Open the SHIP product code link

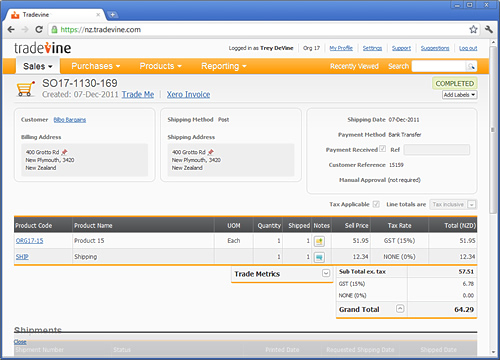tap(22, 257)
